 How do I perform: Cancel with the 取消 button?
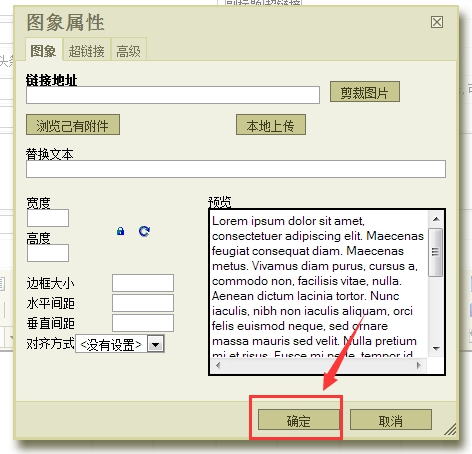(x=391, y=420)
